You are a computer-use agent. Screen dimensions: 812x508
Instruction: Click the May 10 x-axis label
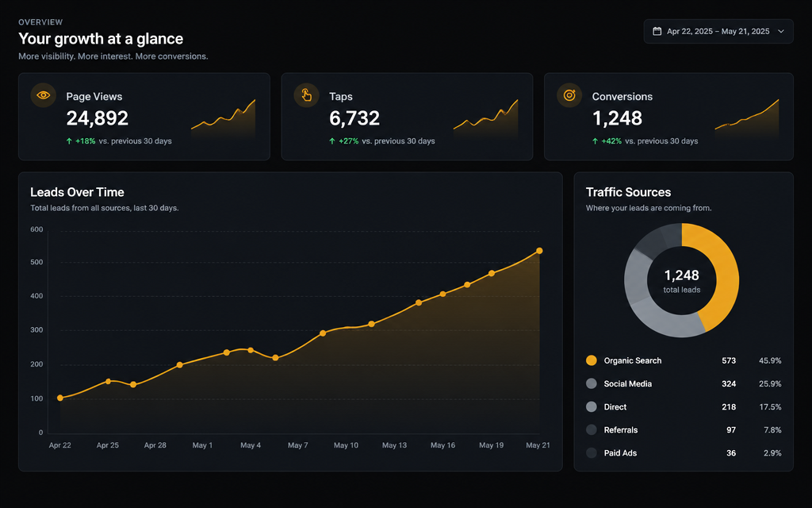346,445
